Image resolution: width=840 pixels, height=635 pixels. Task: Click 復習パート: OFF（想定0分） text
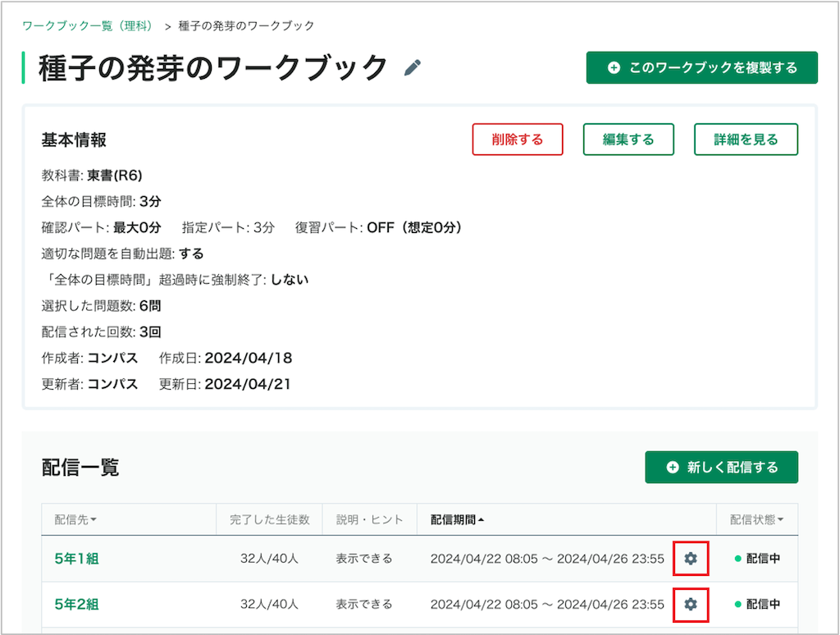[x=378, y=228]
